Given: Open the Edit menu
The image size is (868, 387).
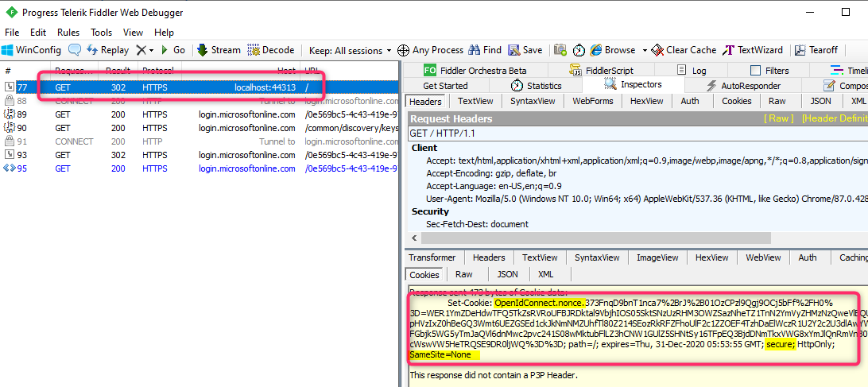Looking at the screenshot, I should [38, 32].
